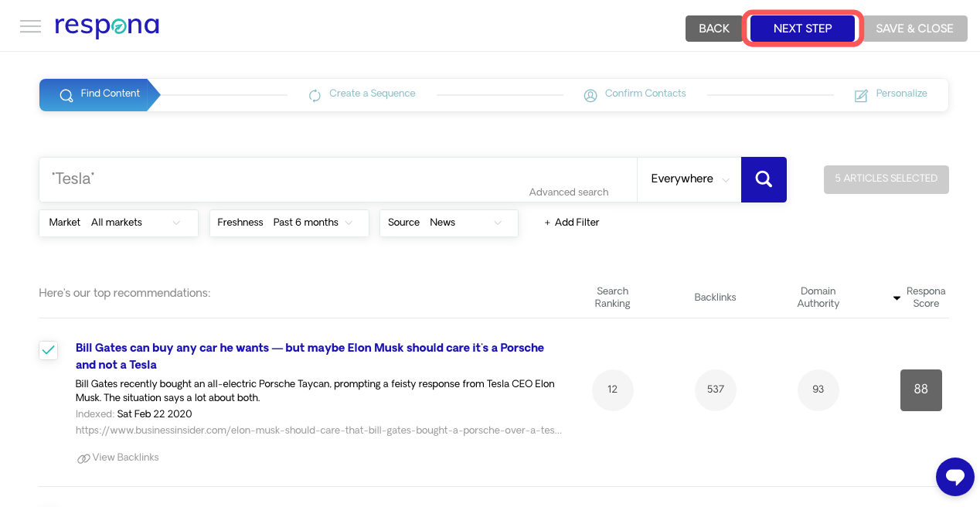Sort by Backlinks column

(x=715, y=298)
